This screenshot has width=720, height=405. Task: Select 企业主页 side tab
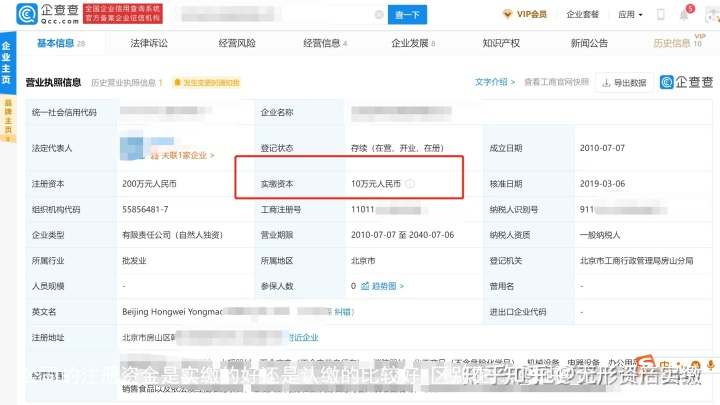[6, 63]
